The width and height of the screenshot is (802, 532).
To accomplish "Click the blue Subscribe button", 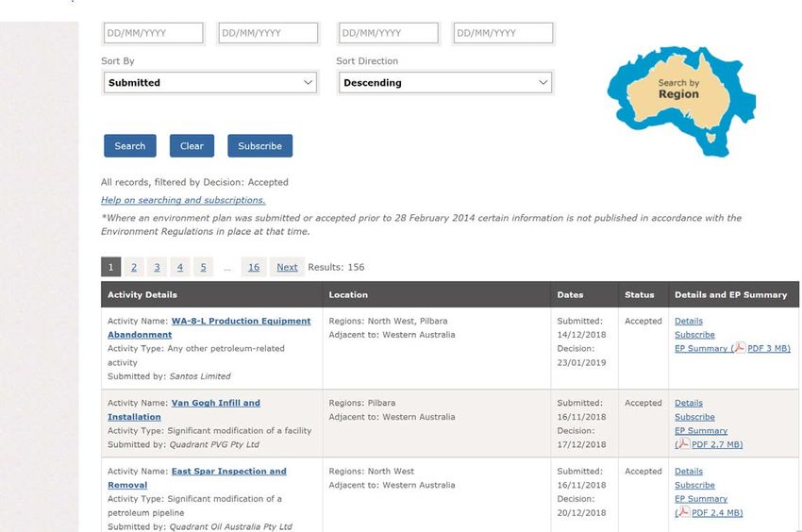I will 259,146.
